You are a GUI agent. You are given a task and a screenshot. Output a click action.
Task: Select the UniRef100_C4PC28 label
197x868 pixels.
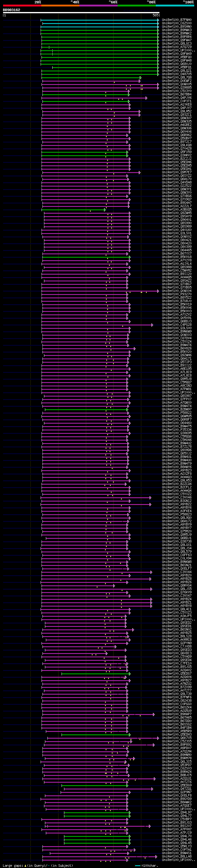(x=177, y=325)
